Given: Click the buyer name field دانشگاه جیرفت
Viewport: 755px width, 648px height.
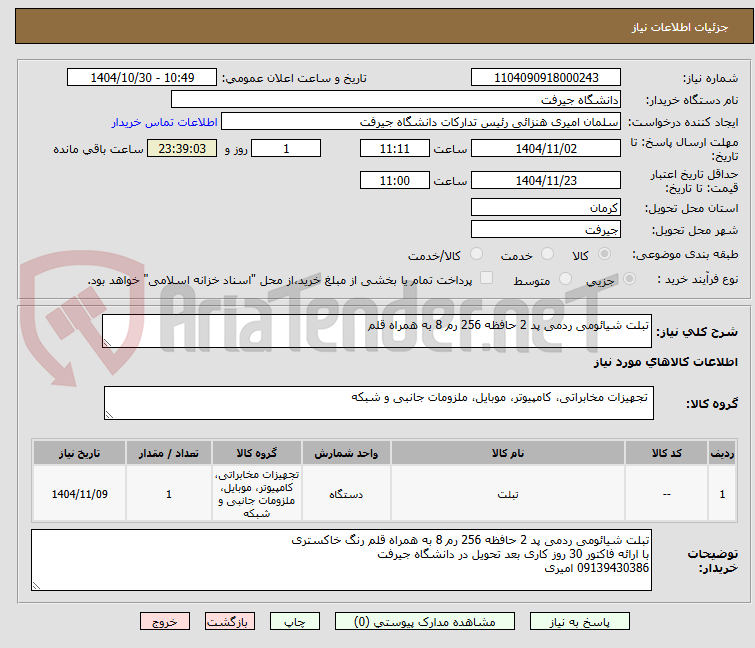Looking at the screenshot, I should [395, 100].
